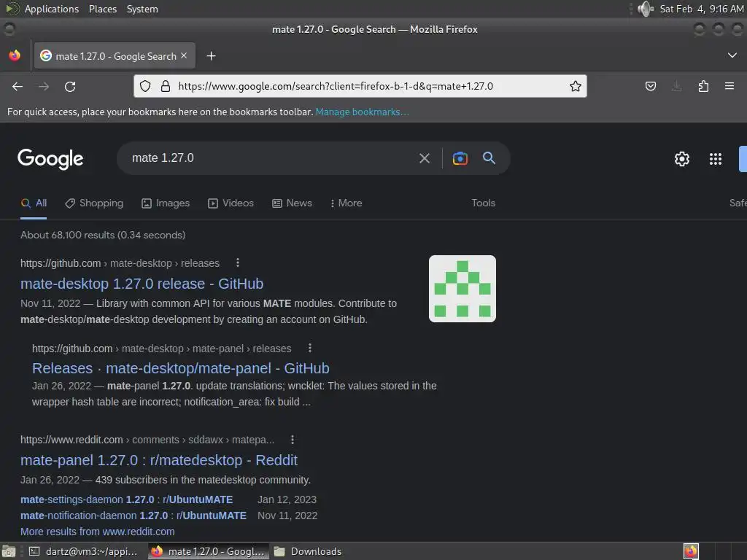Screen dimensions: 747x560
Task: Open the Extensions puzzle icon
Action: point(703,86)
